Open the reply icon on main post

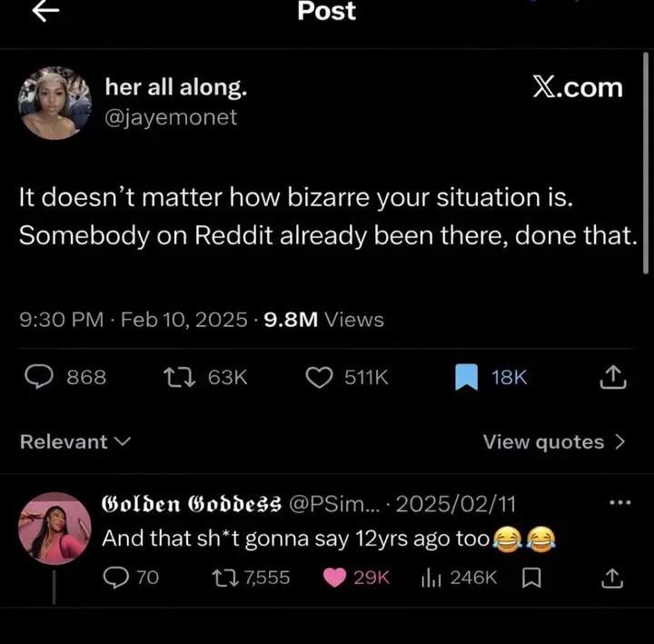[x=36, y=377]
